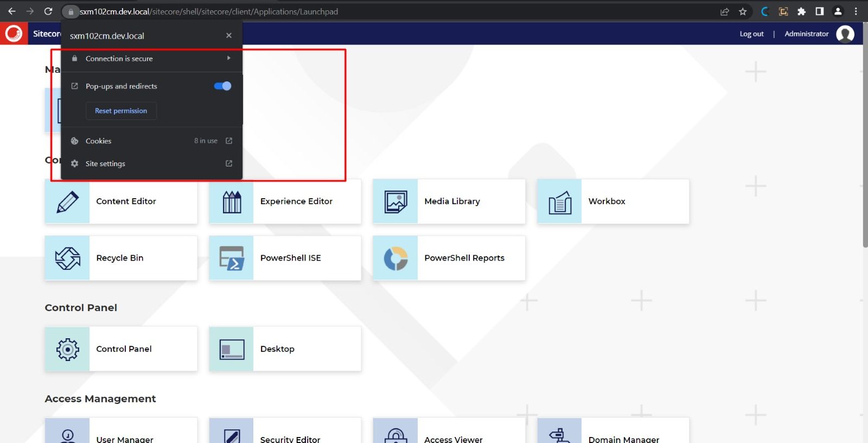This screenshot has width=868, height=443.
Task: Open the browser side panel icon
Action: click(820, 11)
